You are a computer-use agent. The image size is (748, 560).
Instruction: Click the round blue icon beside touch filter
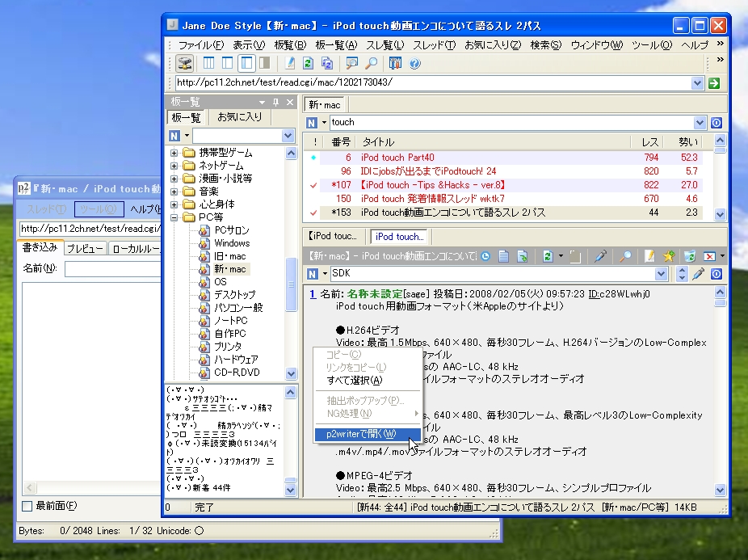point(716,123)
